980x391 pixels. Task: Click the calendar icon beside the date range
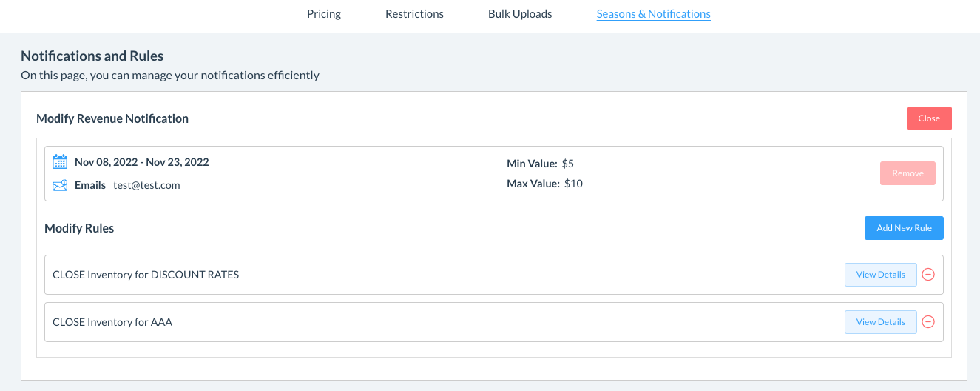(x=60, y=162)
